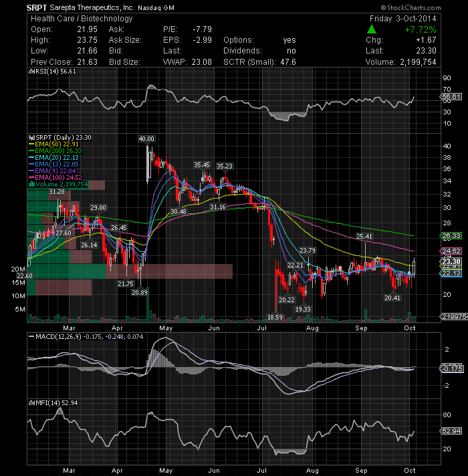Viewport: 468px width, 476px height.
Task: Click the 20.41 price annotation
Action: coord(392,297)
